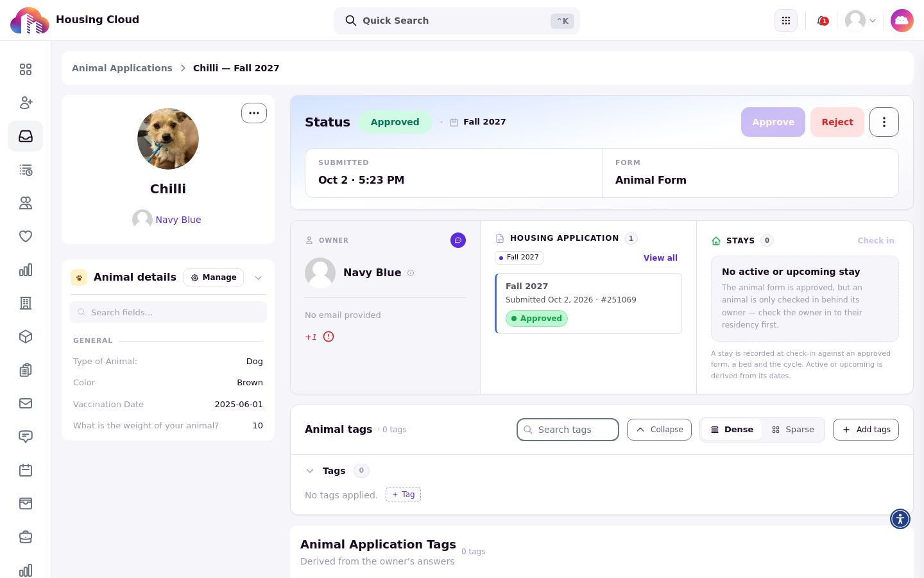The height and width of the screenshot is (578, 924).
Task: Click the Approve button
Action: [x=773, y=122]
